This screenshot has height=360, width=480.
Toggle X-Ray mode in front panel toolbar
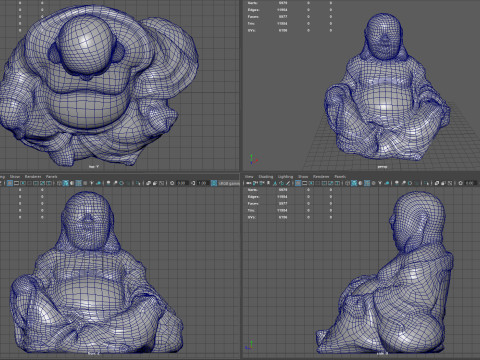tap(147, 183)
